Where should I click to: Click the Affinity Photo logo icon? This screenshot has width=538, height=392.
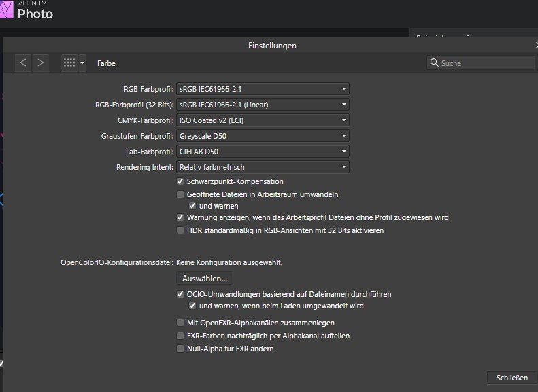(x=7, y=10)
